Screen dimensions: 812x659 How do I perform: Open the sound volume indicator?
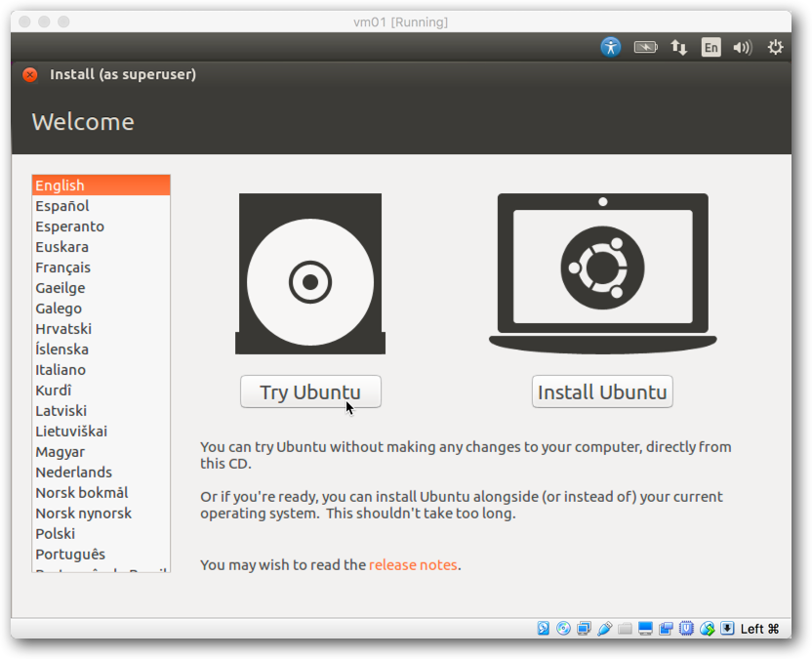click(743, 48)
